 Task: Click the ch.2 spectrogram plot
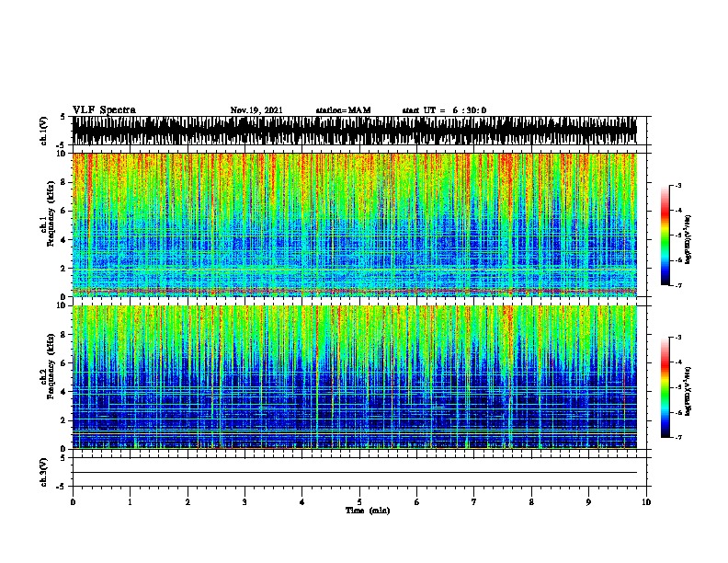355,377
